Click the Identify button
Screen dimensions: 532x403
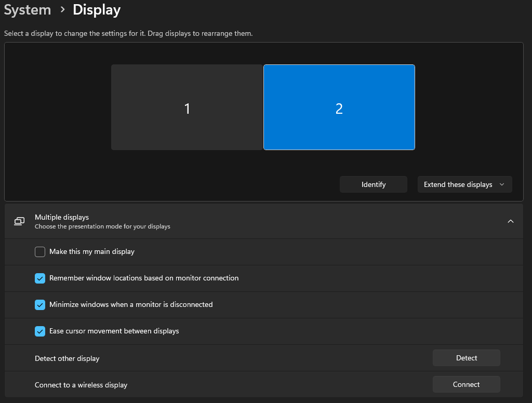pyautogui.click(x=373, y=184)
